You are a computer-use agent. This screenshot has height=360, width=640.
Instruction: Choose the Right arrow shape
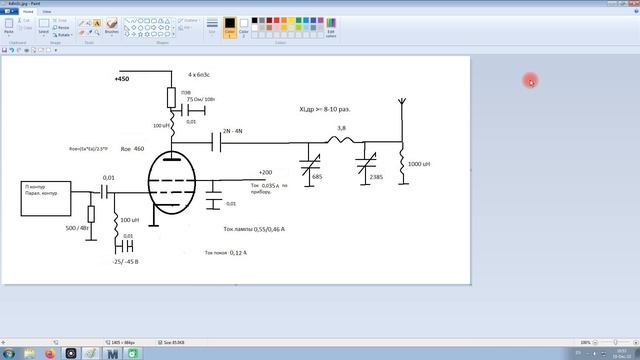click(x=153, y=28)
